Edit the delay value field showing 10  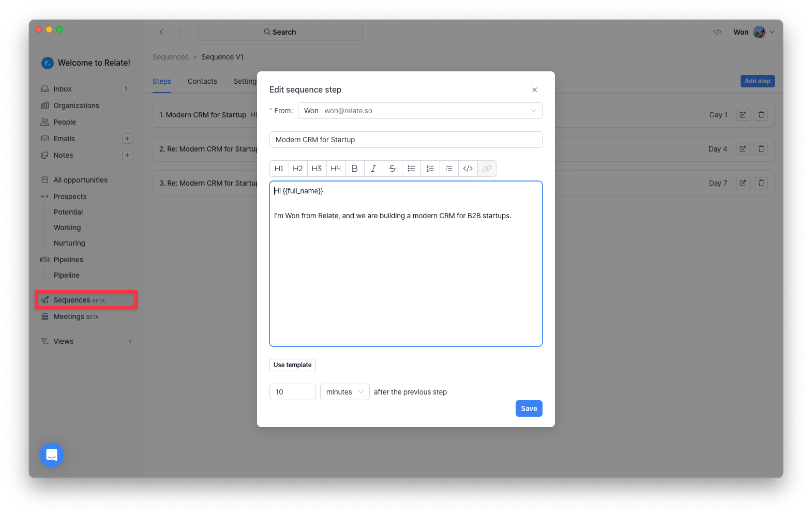pyautogui.click(x=293, y=392)
